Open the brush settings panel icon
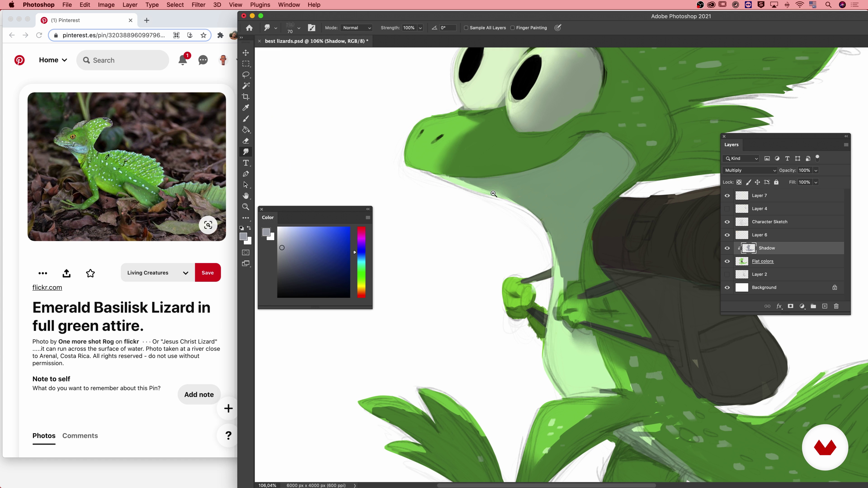 click(x=311, y=28)
